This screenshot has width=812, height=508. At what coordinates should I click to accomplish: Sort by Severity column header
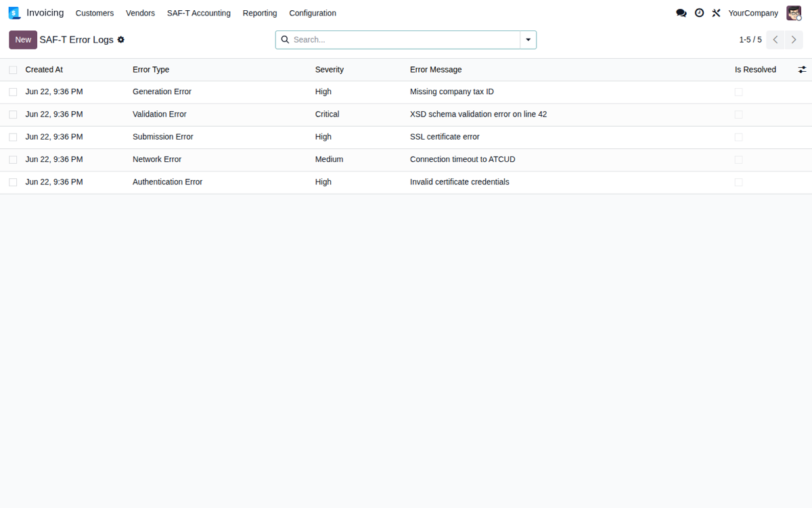click(330, 70)
